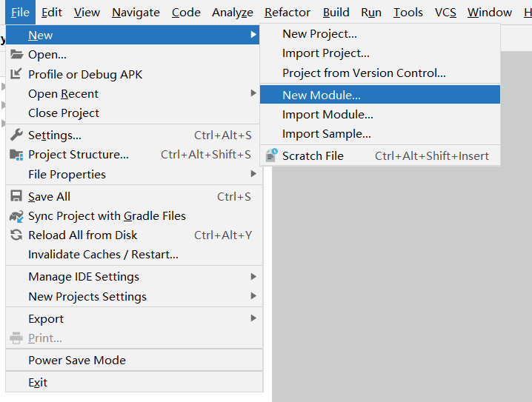532x402 pixels.
Task: Choose Exit from the File menu
Action: pyautogui.click(x=133, y=382)
